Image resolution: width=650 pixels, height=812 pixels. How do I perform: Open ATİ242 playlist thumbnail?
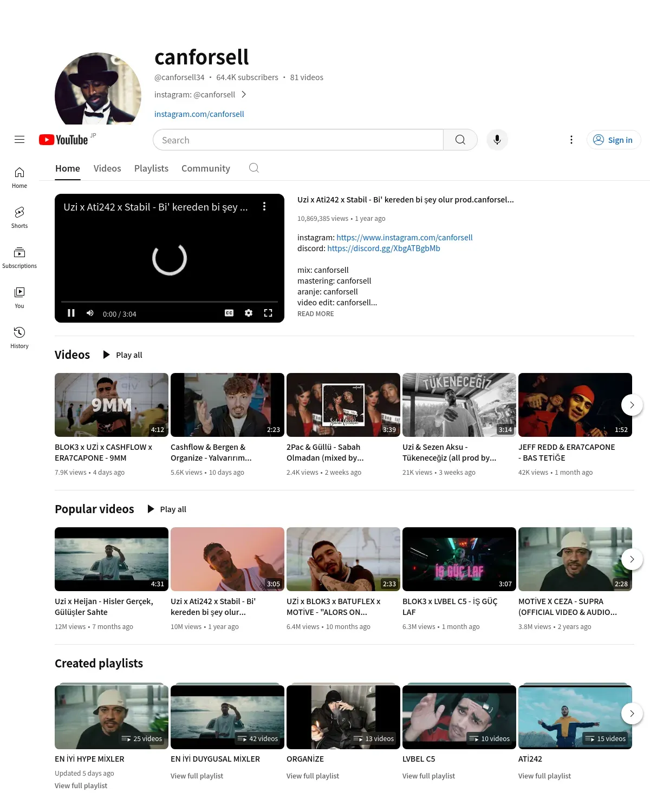575,717
